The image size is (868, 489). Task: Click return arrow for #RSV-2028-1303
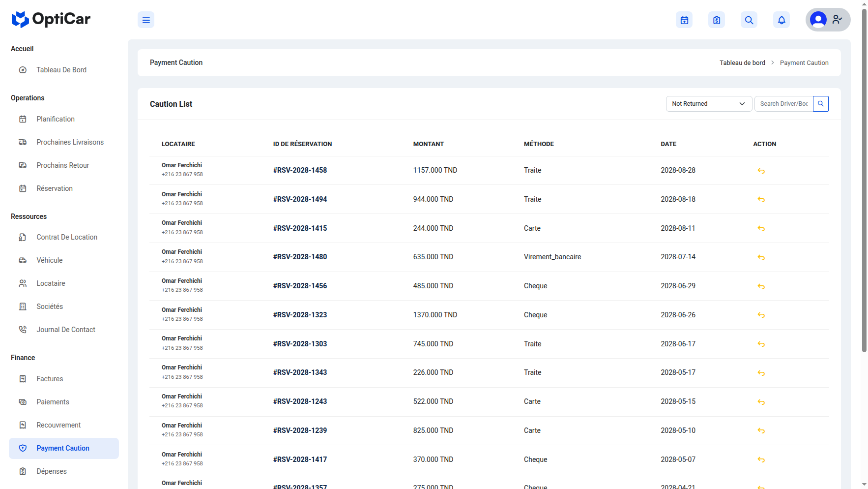click(x=761, y=344)
